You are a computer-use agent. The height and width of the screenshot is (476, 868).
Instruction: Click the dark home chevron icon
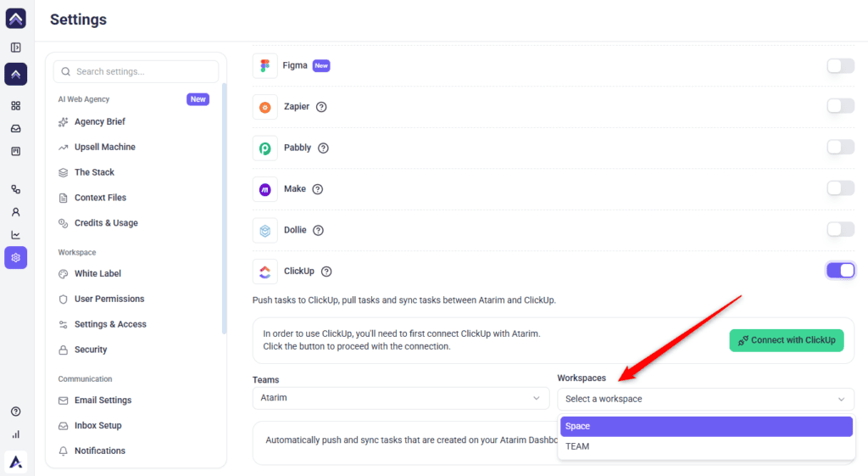tap(15, 75)
